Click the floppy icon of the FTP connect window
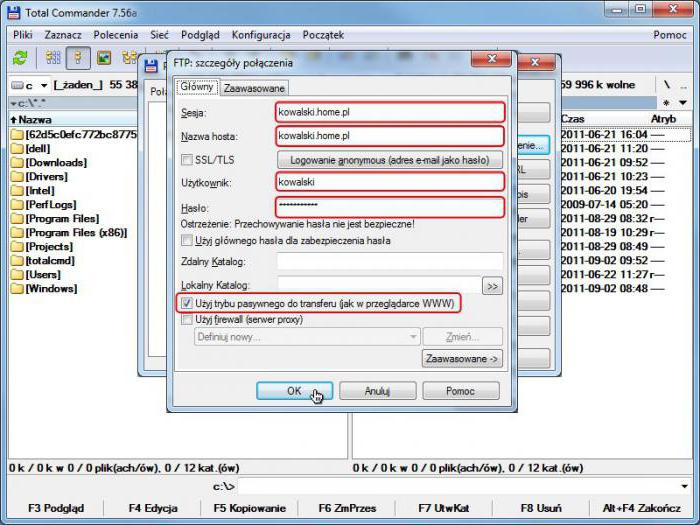 (x=151, y=66)
